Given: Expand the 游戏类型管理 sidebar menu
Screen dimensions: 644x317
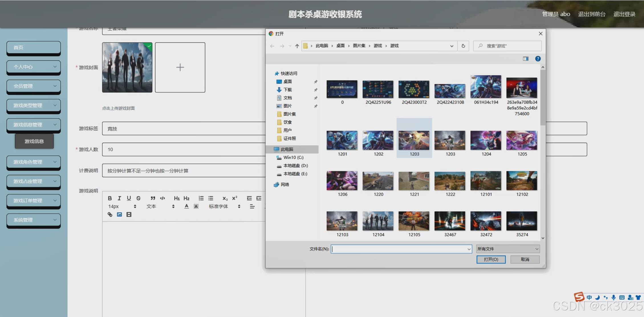Looking at the screenshot, I should point(34,106).
